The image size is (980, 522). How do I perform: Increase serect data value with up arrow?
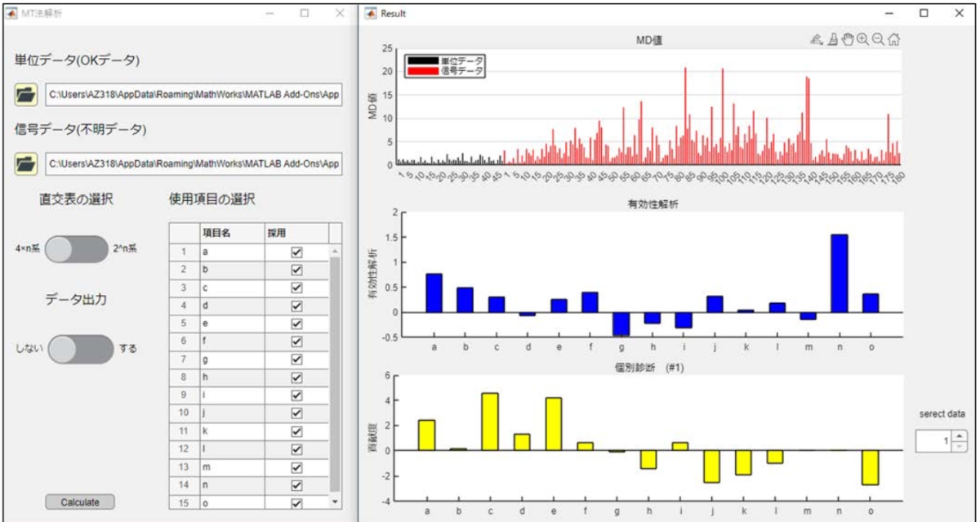[960, 436]
